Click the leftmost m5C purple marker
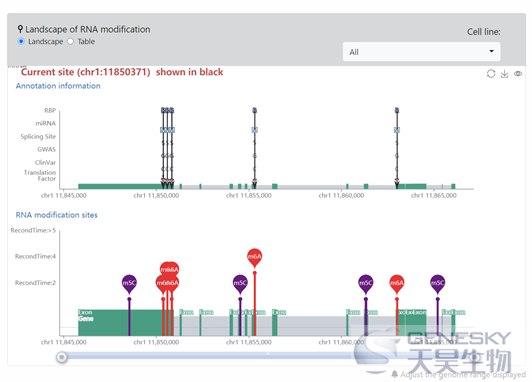 click(x=129, y=283)
